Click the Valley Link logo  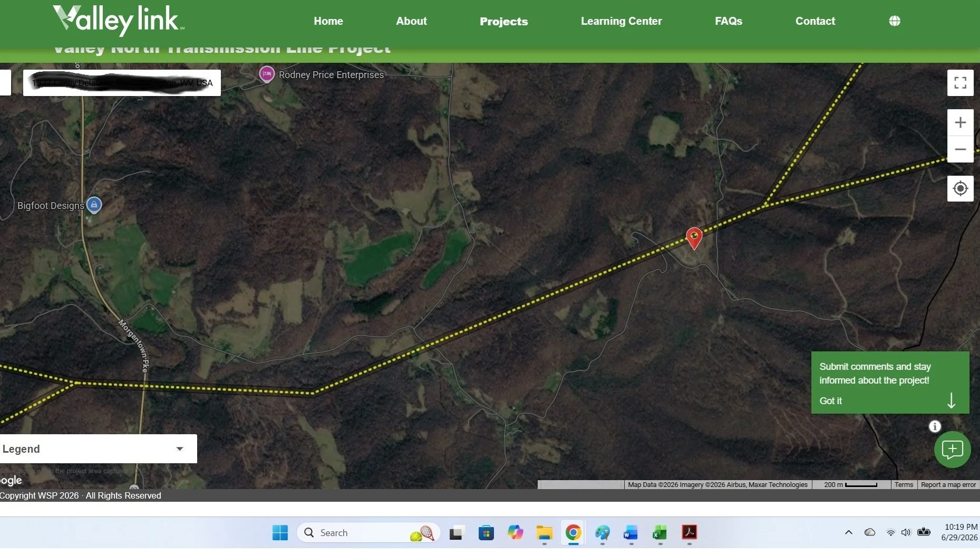(x=118, y=20)
